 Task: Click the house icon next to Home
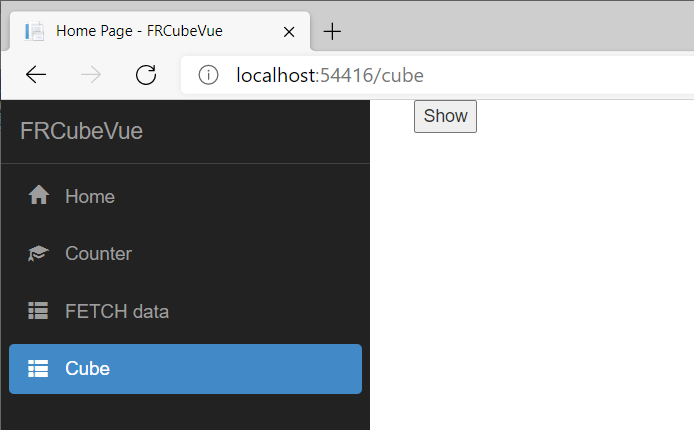[x=39, y=195]
